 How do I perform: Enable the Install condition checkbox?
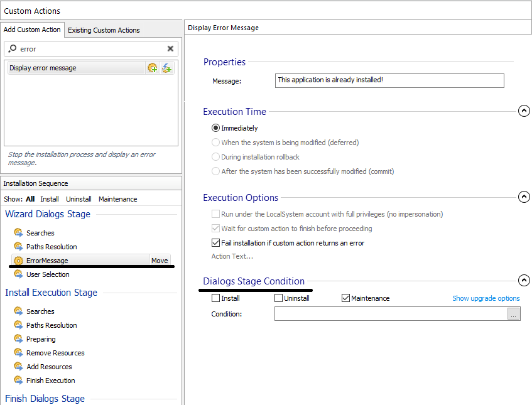click(x=216, y=298)
